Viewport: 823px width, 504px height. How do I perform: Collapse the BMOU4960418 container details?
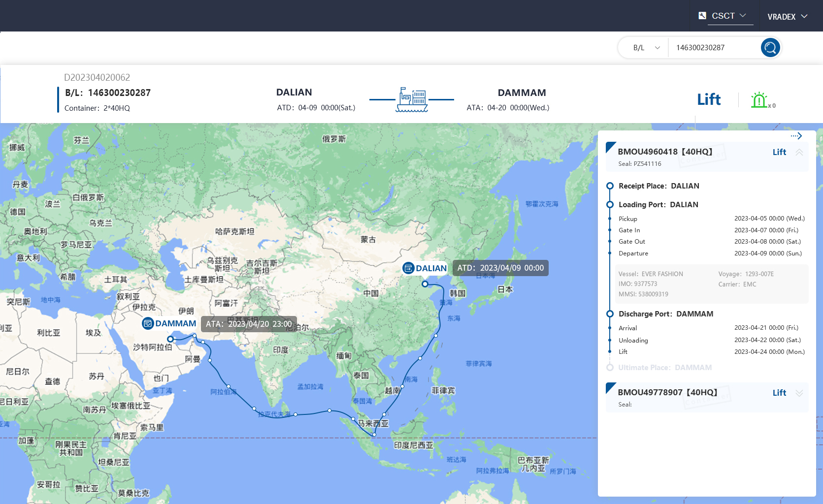tap(799, 152)
